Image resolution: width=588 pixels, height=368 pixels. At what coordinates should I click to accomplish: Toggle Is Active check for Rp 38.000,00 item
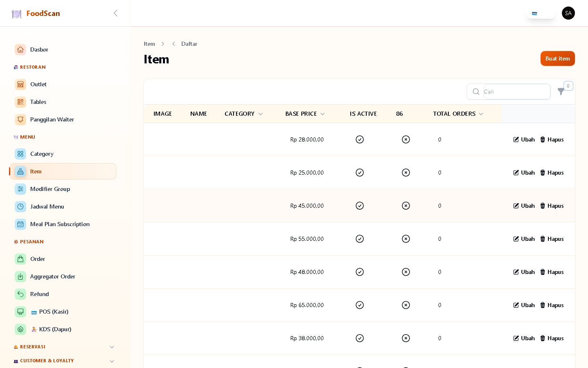click(x=360, y=338)
